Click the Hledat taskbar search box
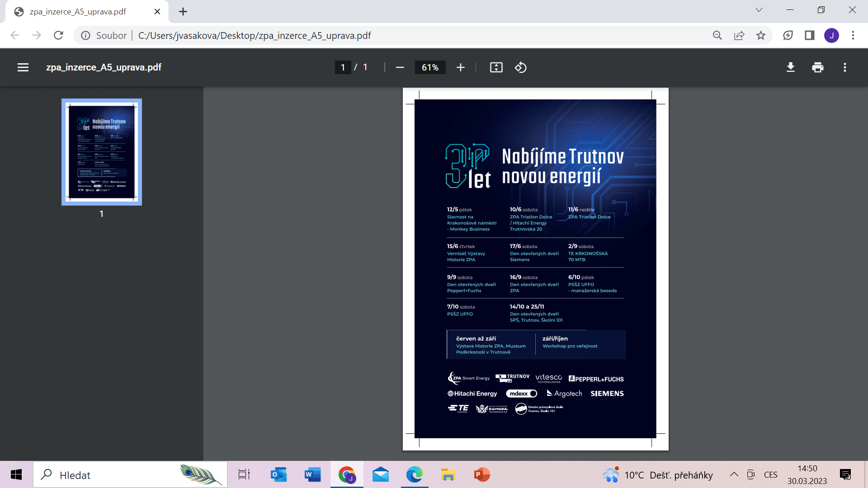868x488 pixels. (x=130, y=475)
